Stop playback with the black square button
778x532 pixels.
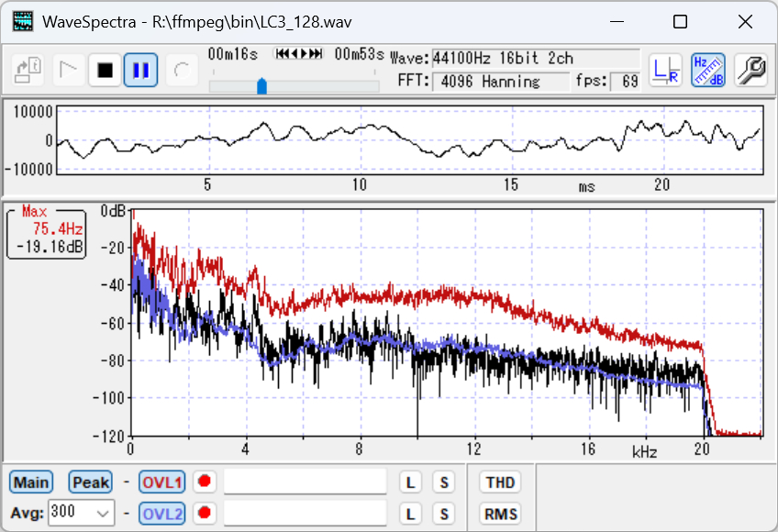click(105, 70)
